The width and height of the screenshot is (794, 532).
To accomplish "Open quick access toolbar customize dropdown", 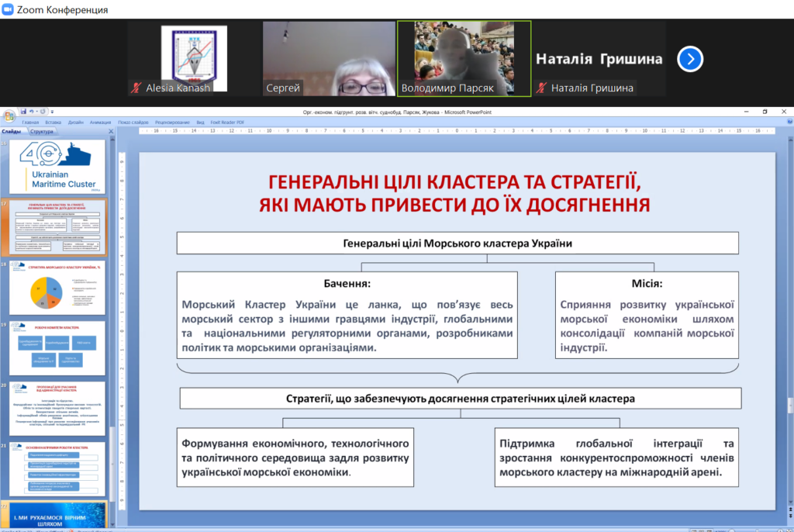I will point(52,112).
